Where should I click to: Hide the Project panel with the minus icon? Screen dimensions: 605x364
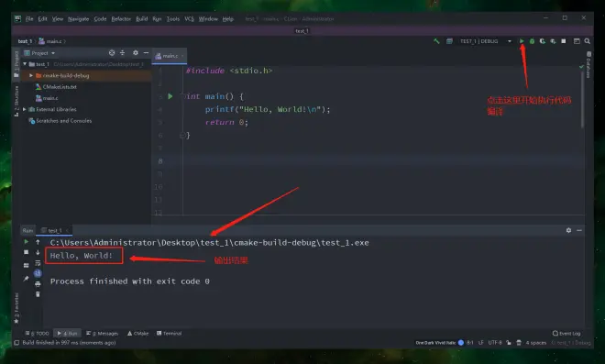pyautogui.click(x=146, y=53)
